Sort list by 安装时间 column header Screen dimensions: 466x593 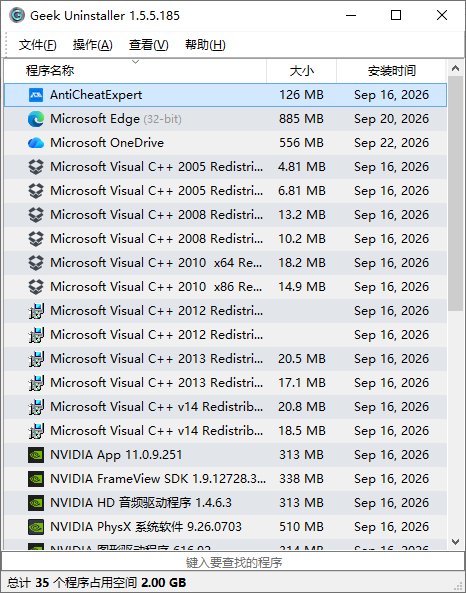[x=391, y=71]
